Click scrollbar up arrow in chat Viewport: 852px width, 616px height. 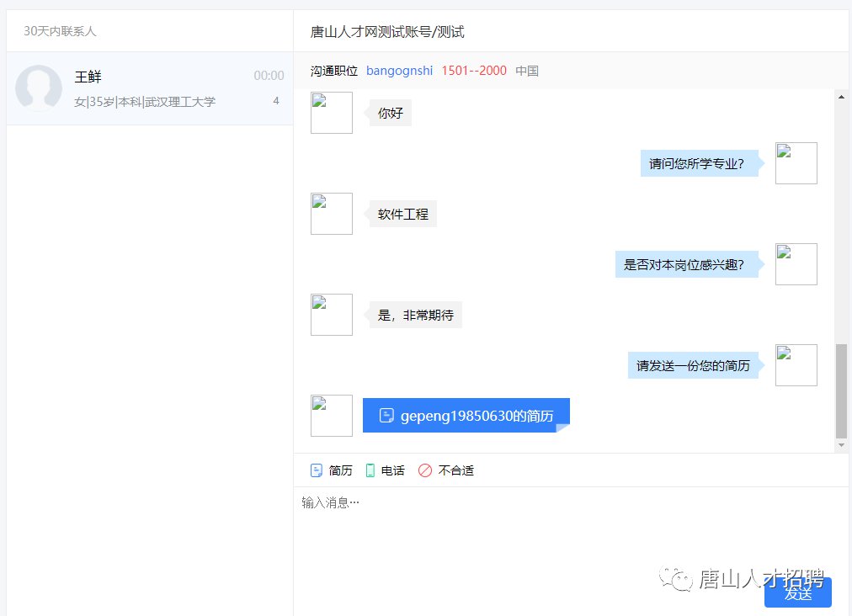[x=841, y=97]
